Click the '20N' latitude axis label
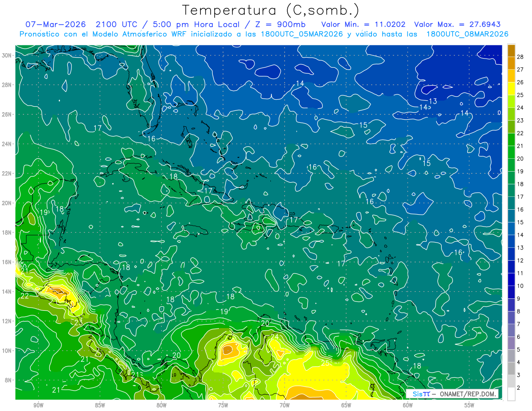The height and width of the screenshot is (411, 532). (x=7, y=203)
